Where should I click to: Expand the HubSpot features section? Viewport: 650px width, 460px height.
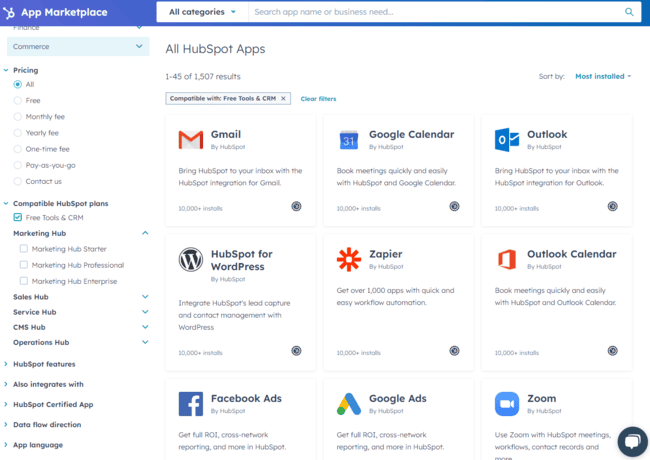pyautogui.click(x=6, y=364)
